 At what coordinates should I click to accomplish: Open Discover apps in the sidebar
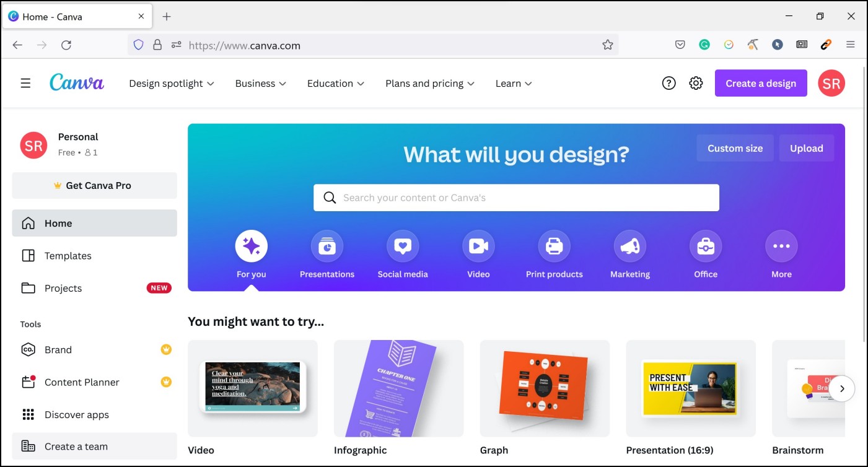coord(94,414)
